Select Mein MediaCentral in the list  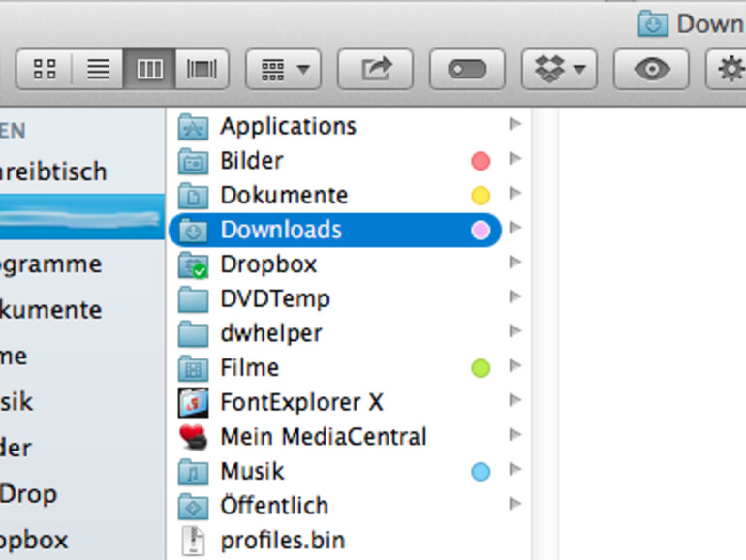(324, 437)
